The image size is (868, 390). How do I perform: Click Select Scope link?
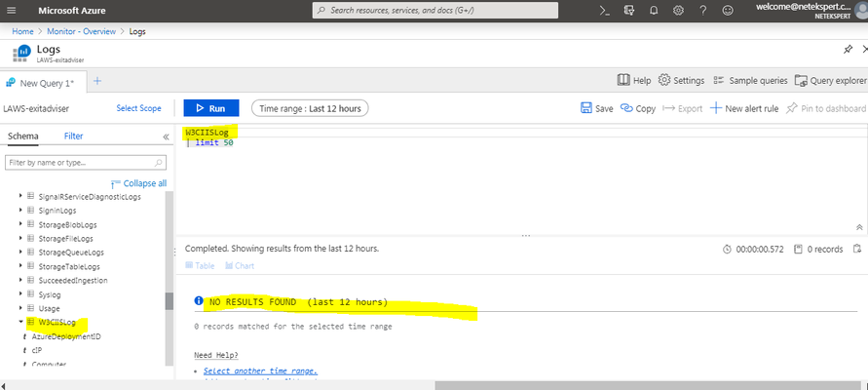point(138,108)
